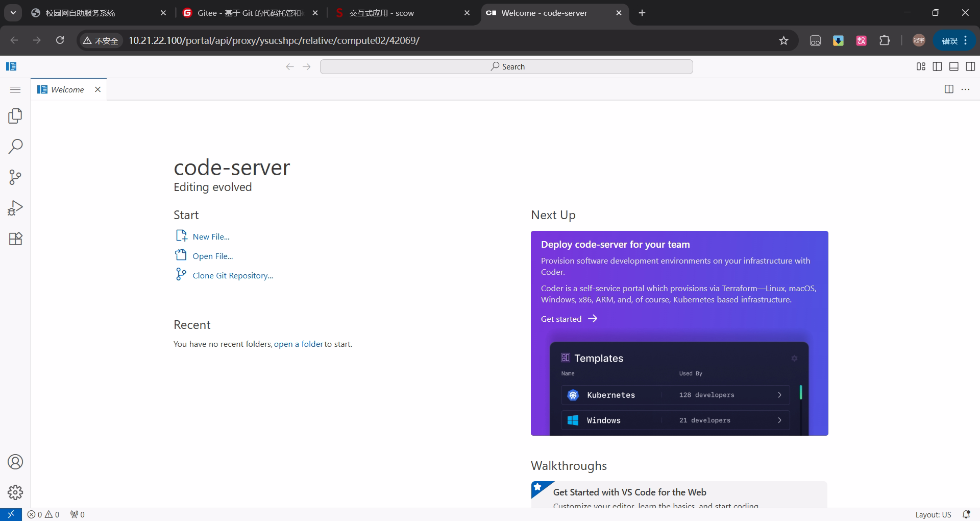980x521 pixels.
Task: Open the Customize Layout control
Action: pyautogui.click(x=921, y=66)
